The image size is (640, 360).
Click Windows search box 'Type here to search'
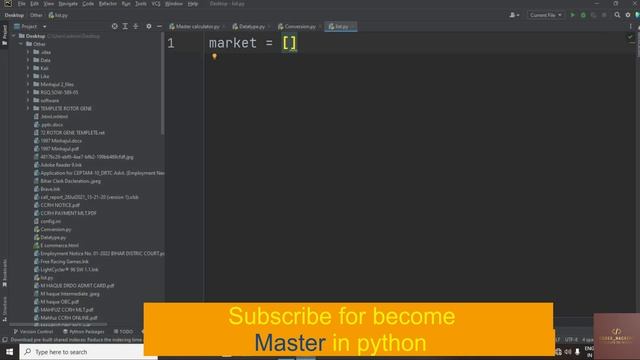pyautogui.click(x=88, y=352)
